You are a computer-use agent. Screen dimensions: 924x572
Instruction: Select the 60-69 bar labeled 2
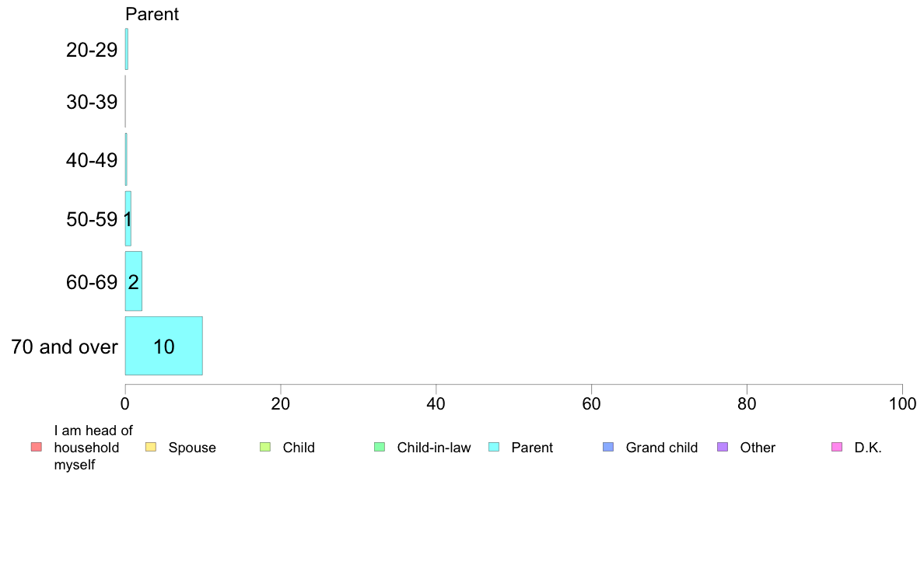click(x=133, y=281)
